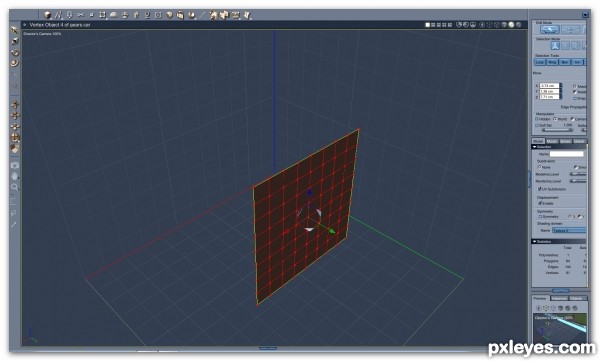Select the None subdivision radio button
600x361 pixels.
pos(540,167)
